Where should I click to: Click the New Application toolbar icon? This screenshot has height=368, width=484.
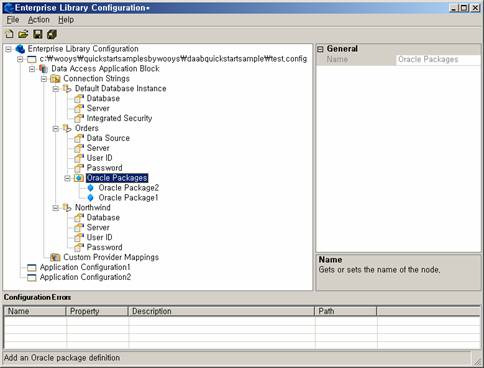9,34
